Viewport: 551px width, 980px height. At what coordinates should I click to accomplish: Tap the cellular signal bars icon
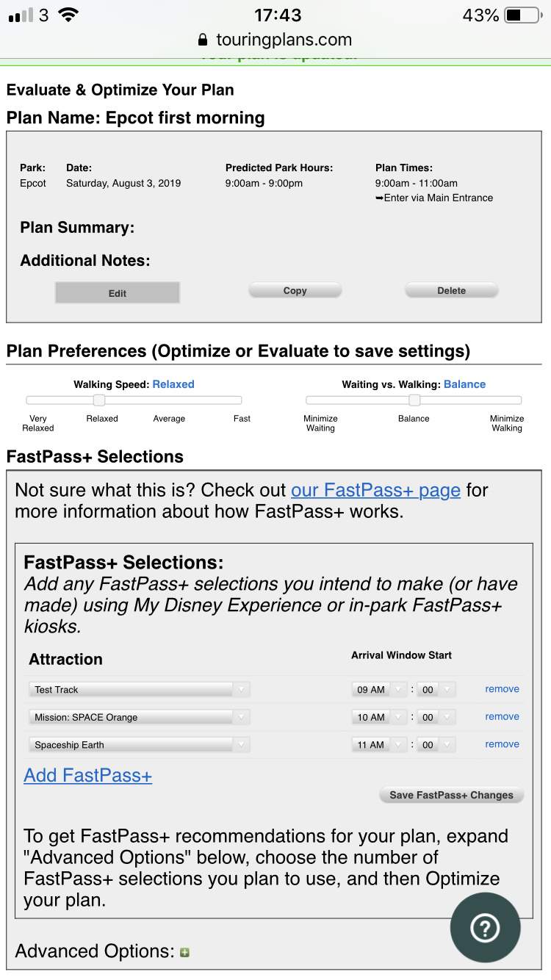click(21, 15)
